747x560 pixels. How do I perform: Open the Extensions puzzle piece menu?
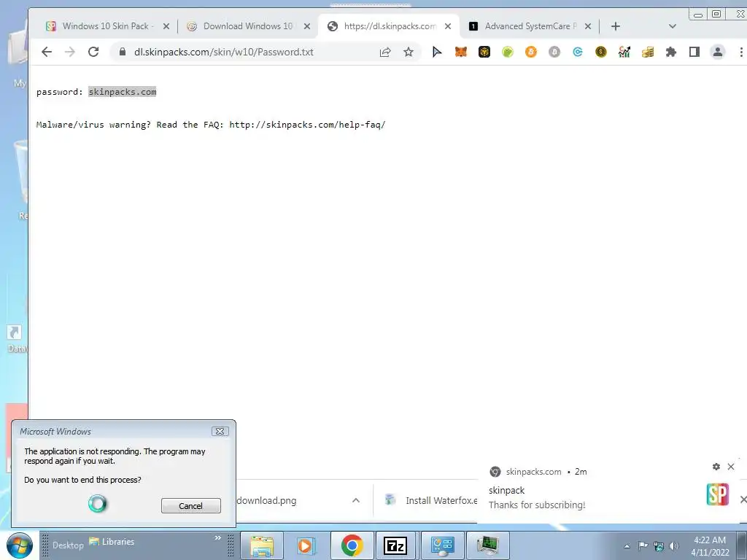coord(671,52)
